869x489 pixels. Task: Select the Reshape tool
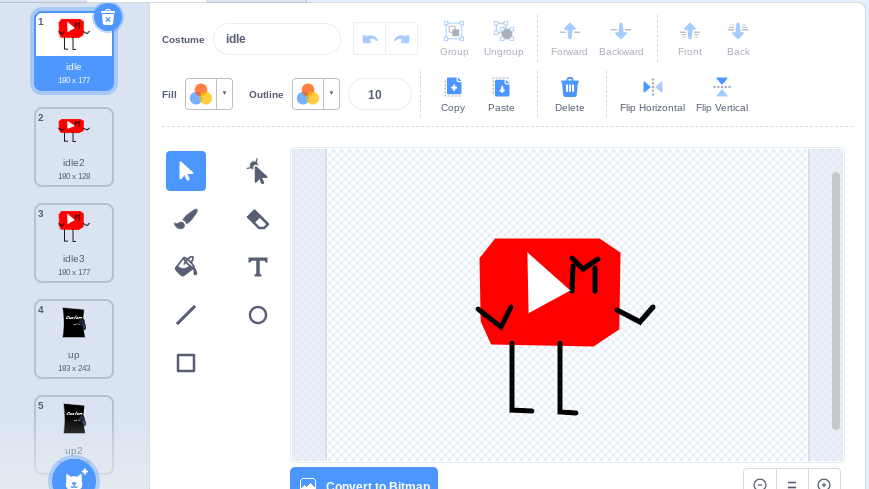pyautogui.click(x=258, y=171)
